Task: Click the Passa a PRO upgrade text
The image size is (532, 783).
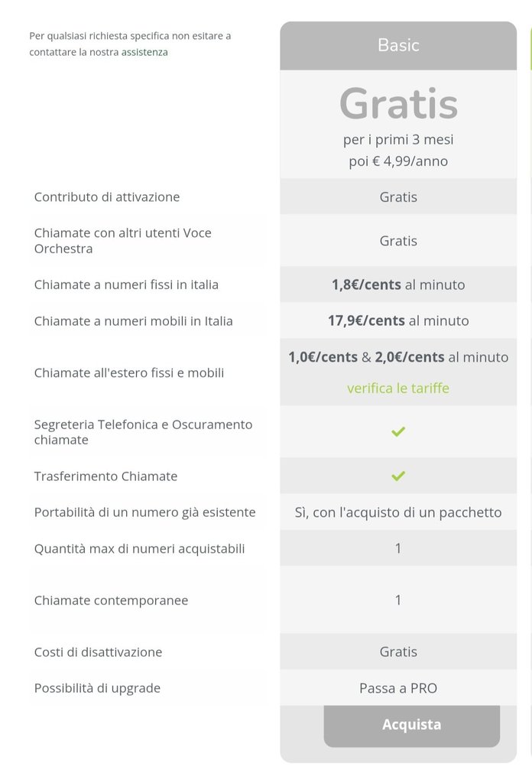Action: (398, 688)
